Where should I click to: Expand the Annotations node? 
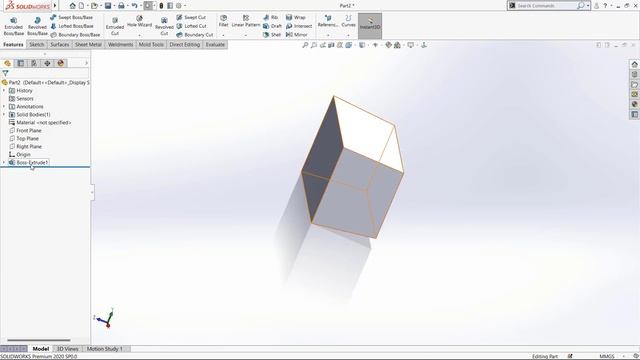(4, 107)
